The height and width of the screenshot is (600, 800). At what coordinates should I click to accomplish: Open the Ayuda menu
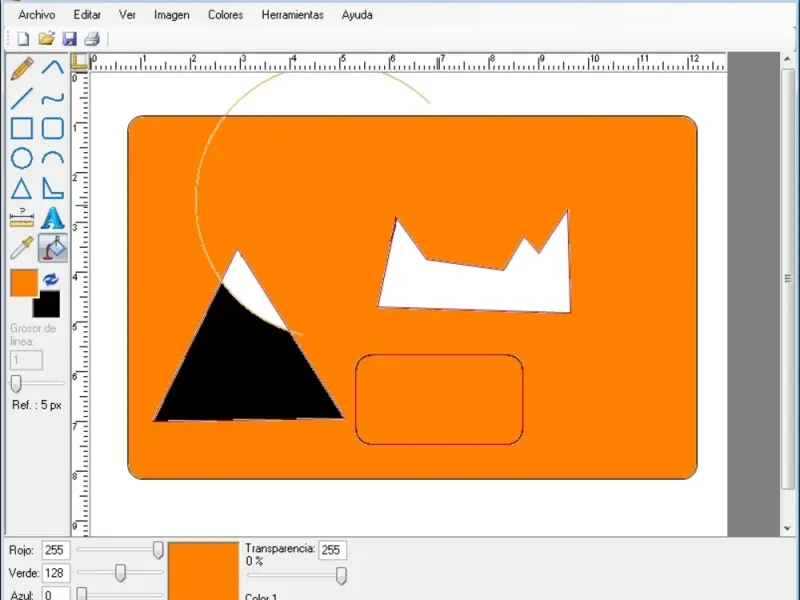pos(357,15)
